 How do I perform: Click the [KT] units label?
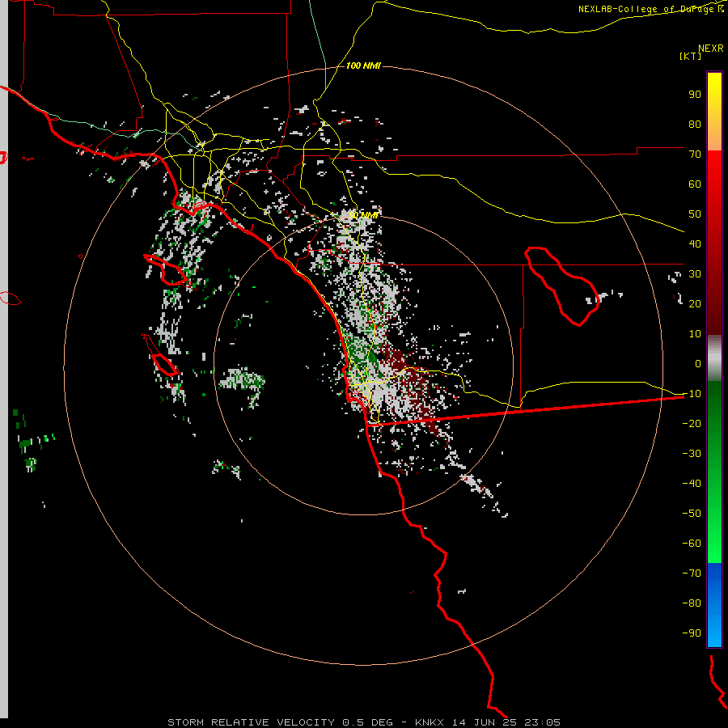point(690,56)
